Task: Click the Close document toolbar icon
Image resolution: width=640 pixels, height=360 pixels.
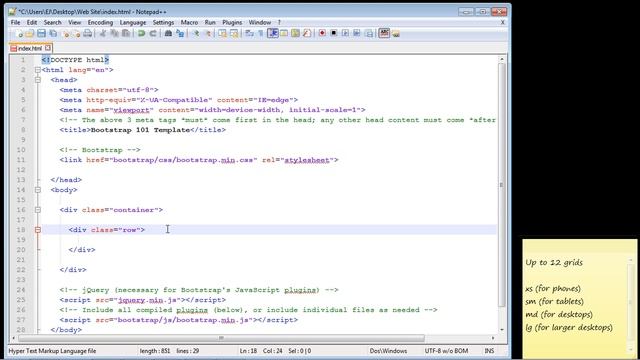Action: pyautogui.click(x=66, y=33)
